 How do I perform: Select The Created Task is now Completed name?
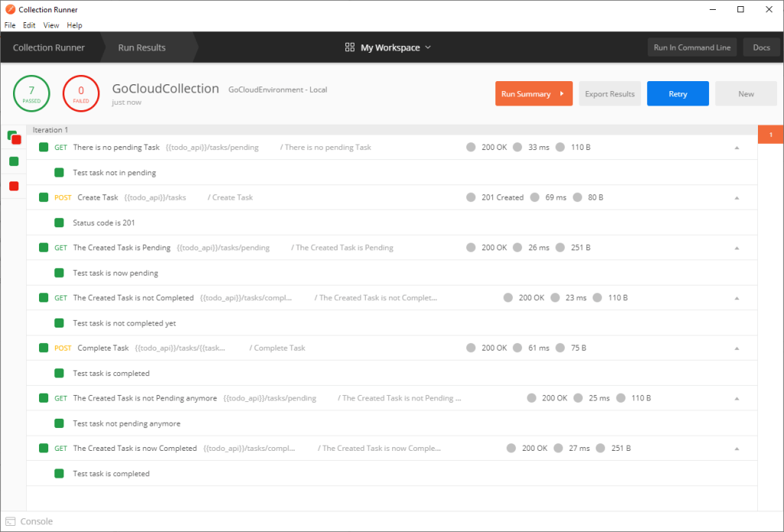click(135, 448)
